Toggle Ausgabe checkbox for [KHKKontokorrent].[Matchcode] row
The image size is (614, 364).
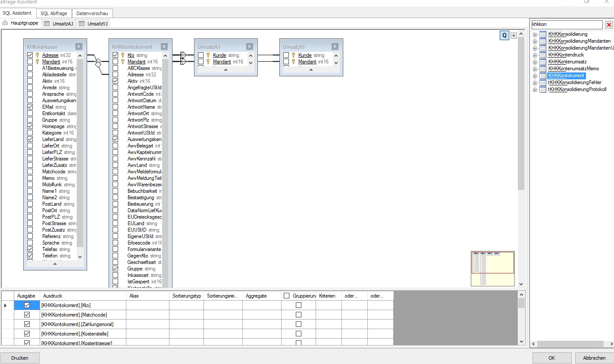click(x=27, y=315)
